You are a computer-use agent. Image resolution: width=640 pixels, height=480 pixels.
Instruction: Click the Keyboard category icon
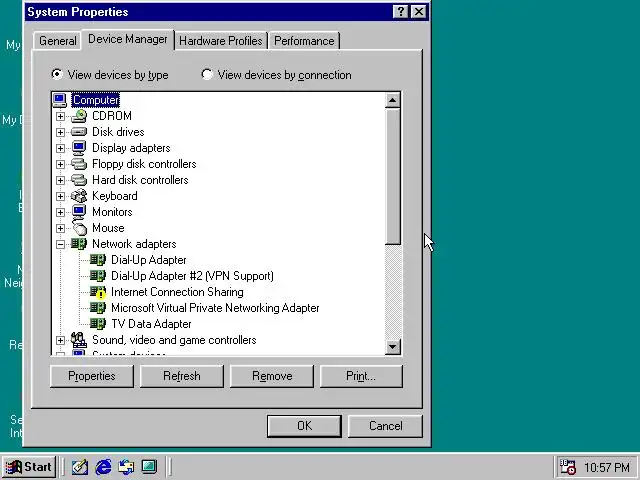79,196
